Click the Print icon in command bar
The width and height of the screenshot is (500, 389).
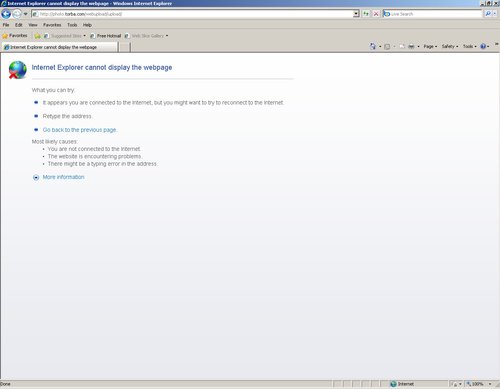[x=411, y=46]
